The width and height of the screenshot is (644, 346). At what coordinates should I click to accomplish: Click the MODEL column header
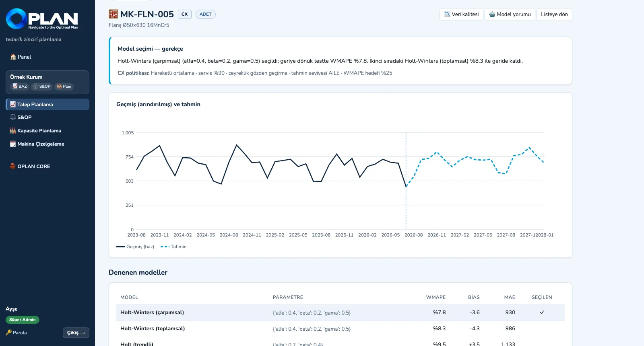point(129,297)
